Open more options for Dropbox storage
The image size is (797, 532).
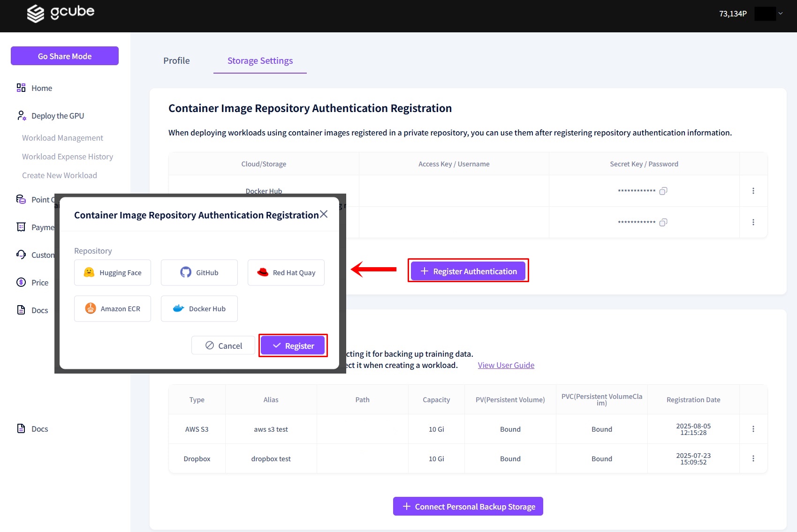coord(753,458)
